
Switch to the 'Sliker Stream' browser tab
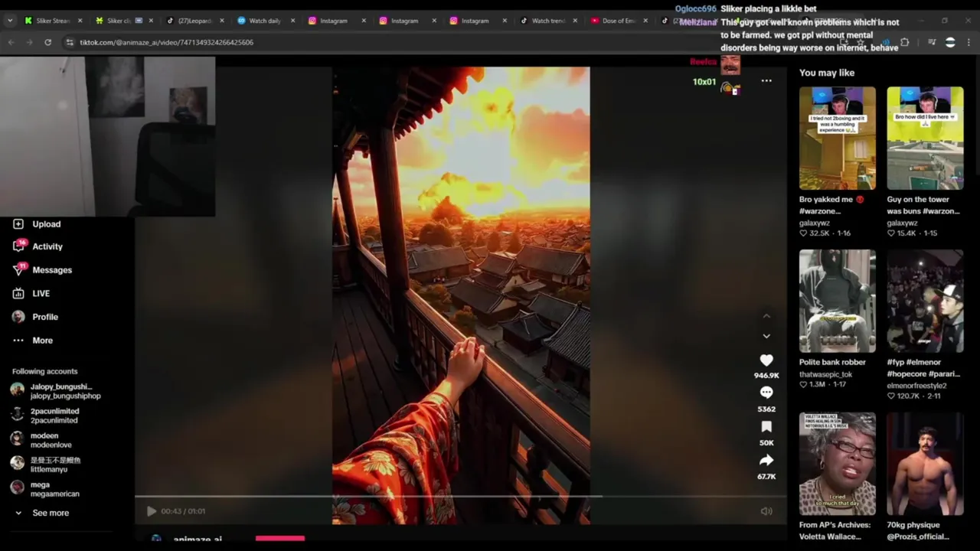52,21
